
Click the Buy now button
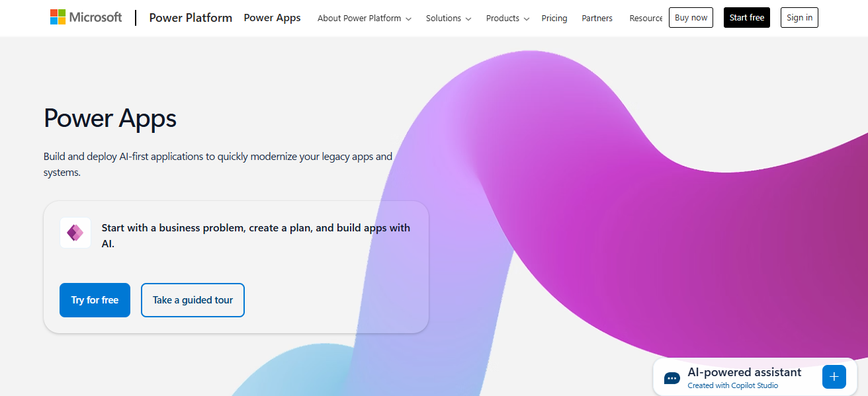691,18
